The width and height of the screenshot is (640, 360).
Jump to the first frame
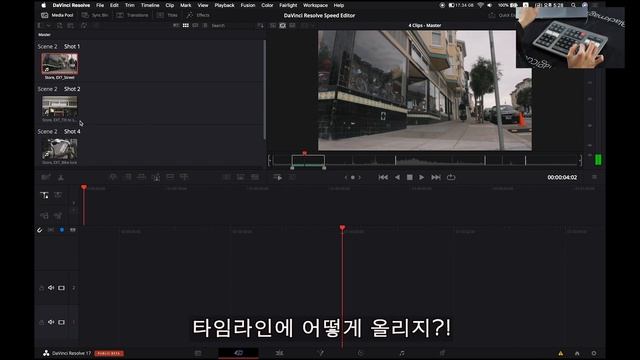tap(383, 177)
